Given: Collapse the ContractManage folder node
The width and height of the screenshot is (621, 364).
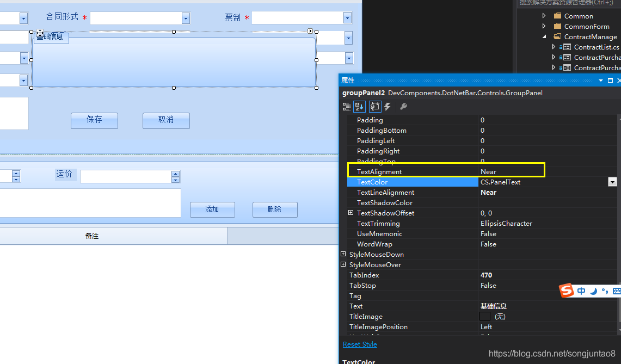Looking at the screenshot, I should (x=544, y=36).
